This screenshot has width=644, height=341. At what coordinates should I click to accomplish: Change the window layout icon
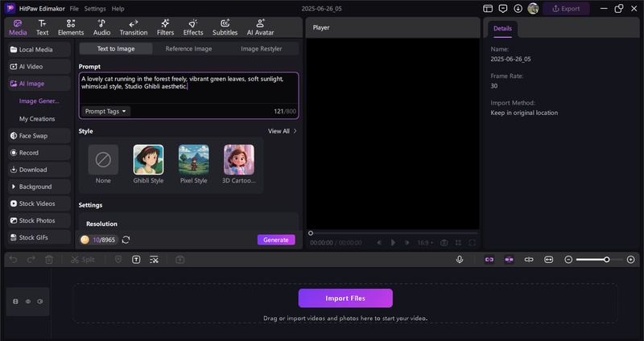pyautogui.click(x=488, y=9)
